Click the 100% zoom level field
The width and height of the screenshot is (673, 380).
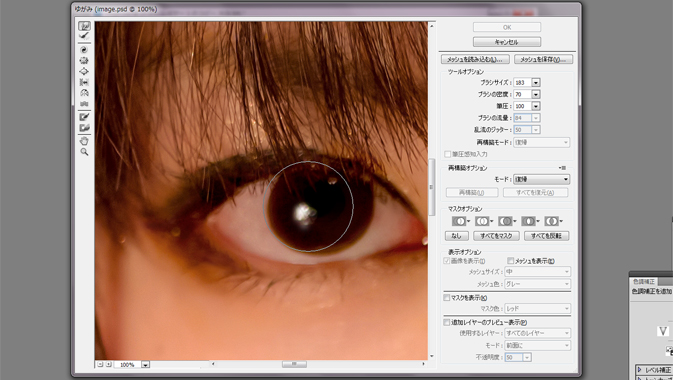(127, 365)
